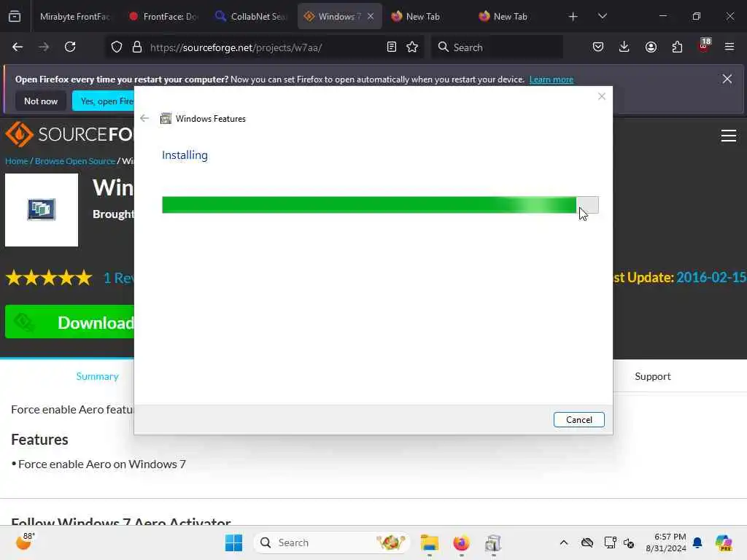Screen dimensions: 747x560
Task: Switch to the second New Tab
Action: (x=510, y=16)
